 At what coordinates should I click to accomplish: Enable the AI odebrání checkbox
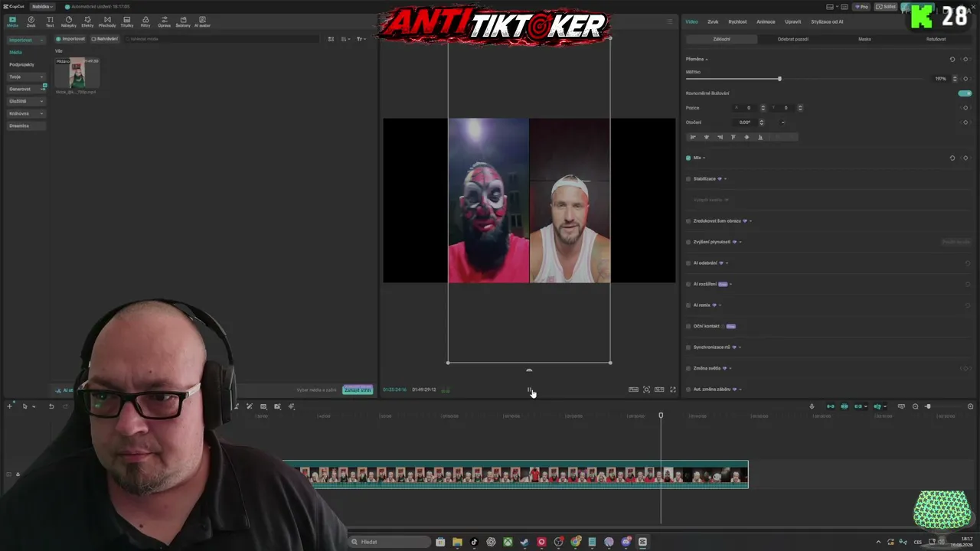[x=688, y=263]
